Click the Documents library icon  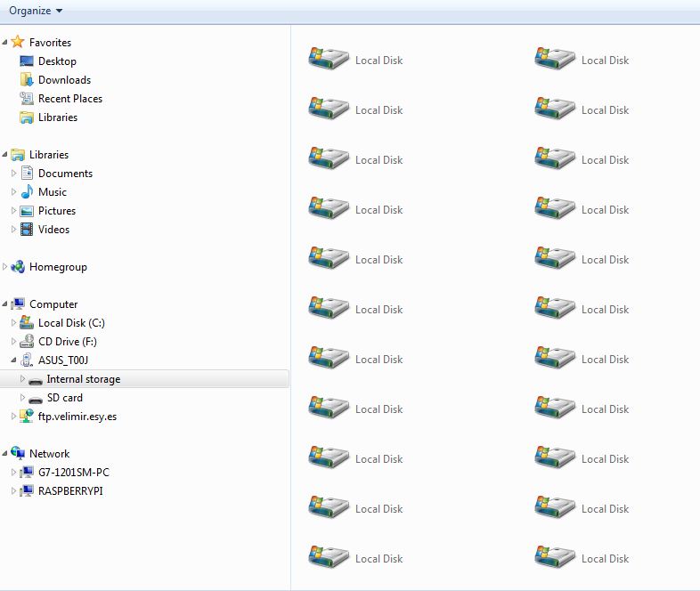(x=27, y=173)
